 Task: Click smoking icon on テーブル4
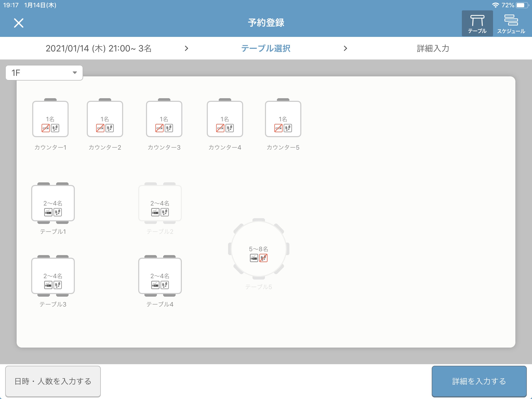click(x=155, y=285)
